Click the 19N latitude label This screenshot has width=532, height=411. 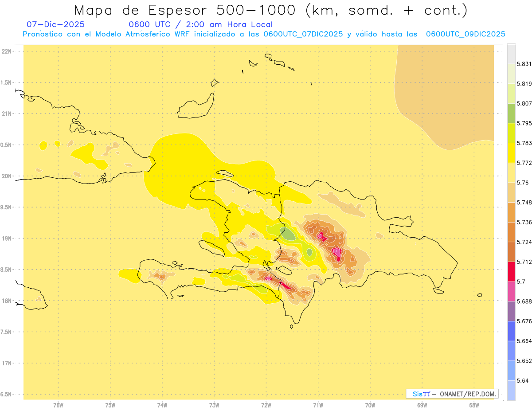pyautogui.click(x=8, y=238)
